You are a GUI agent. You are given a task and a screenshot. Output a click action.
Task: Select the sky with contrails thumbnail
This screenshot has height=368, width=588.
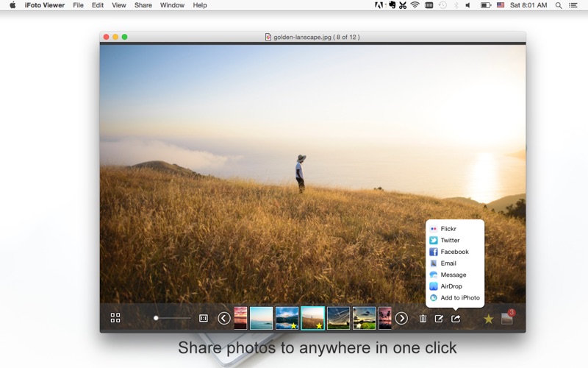coord(338,318)
